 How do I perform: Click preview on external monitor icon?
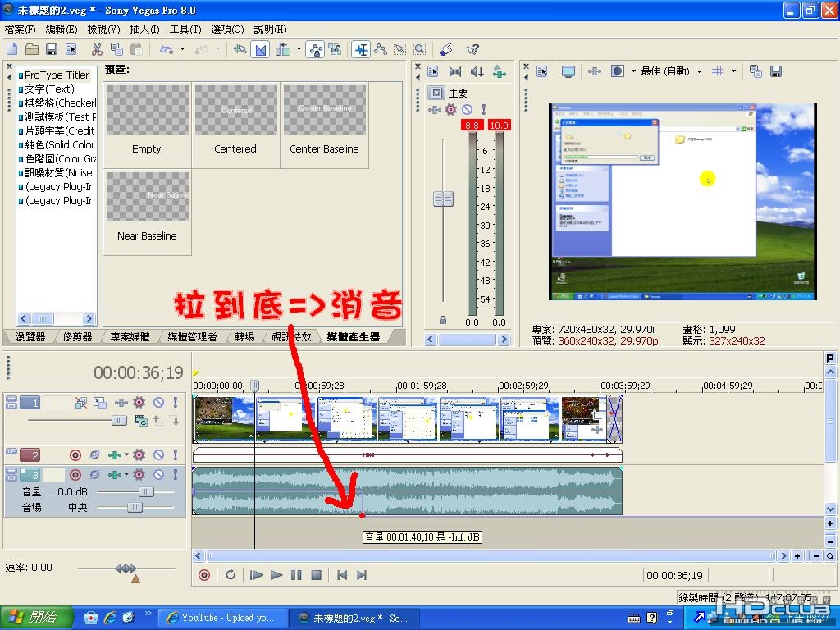coord(568,71)
